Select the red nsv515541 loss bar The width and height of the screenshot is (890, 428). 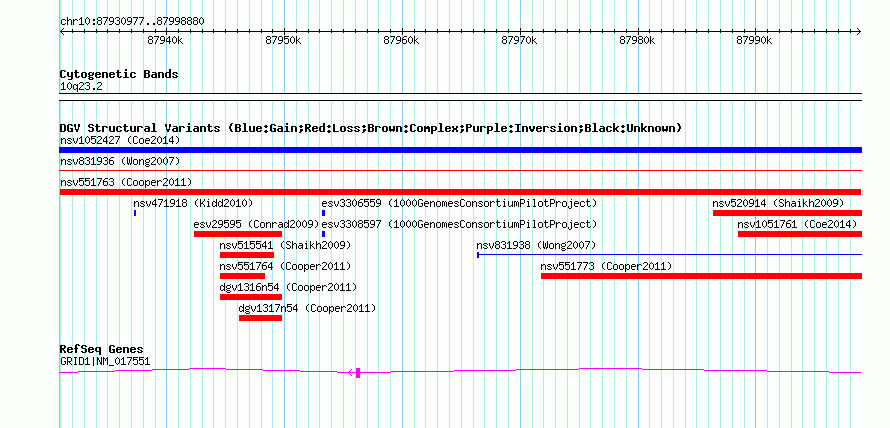pyautogui.click(x=247, y=255)
